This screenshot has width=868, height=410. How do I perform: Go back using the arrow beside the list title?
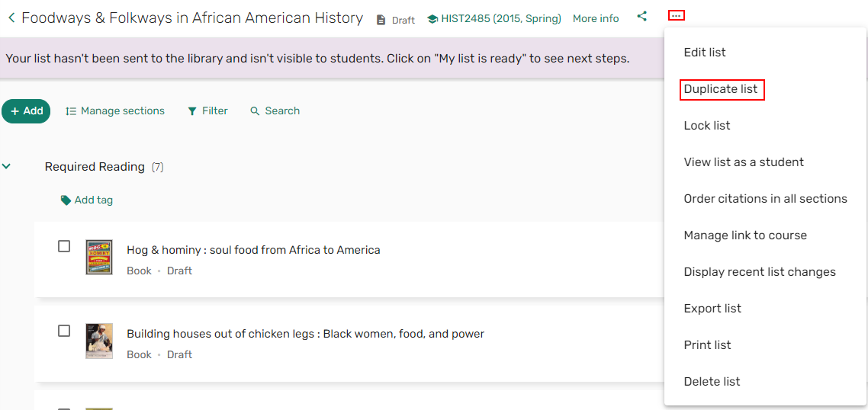(x=11, y=18)
